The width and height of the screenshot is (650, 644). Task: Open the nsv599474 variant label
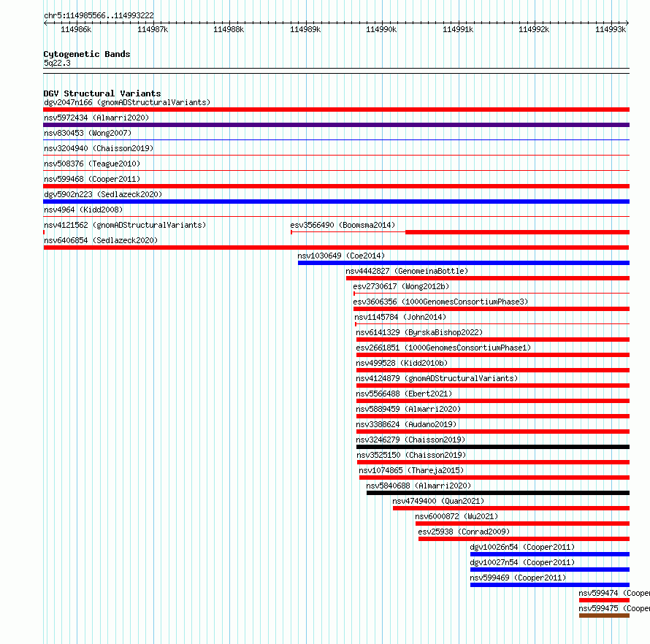click(614, 593)
